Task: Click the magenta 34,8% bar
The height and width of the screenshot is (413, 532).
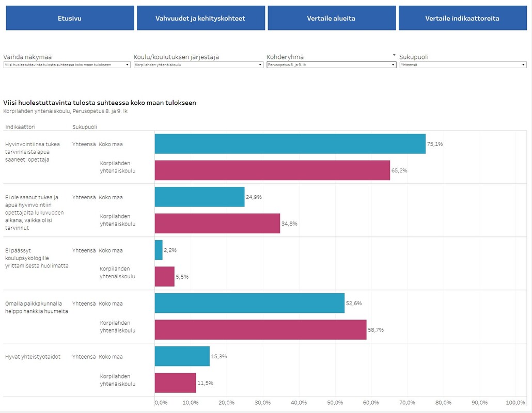Action: point(217,224)
